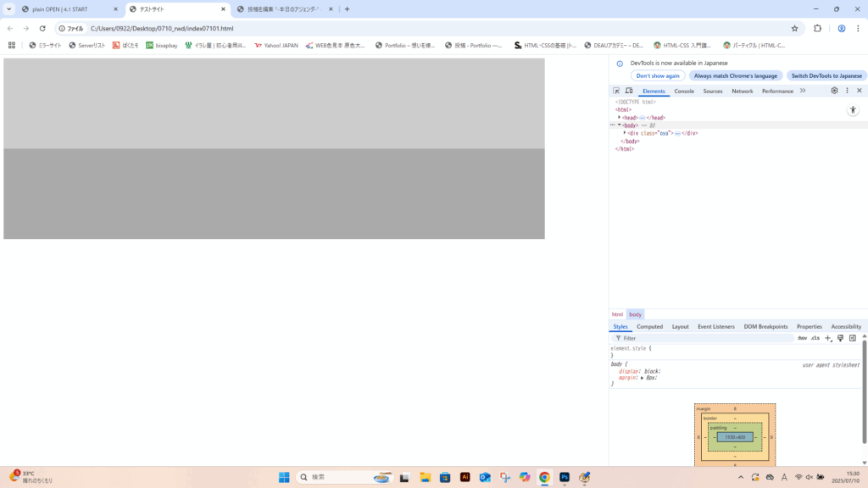Screen dimensions: 868x488
Task: Switch to the Console tab
Action: coord(684,91)
